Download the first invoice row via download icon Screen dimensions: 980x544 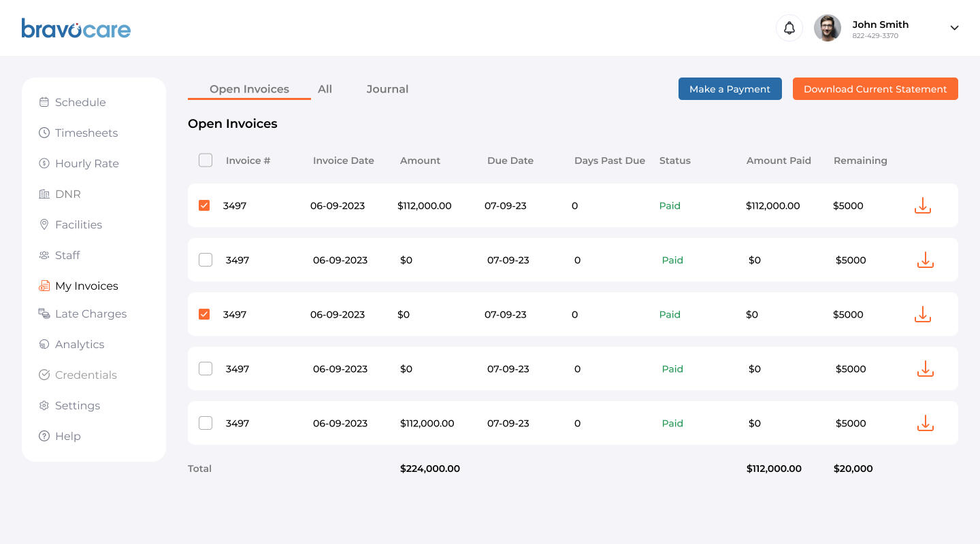click(922, 205)
